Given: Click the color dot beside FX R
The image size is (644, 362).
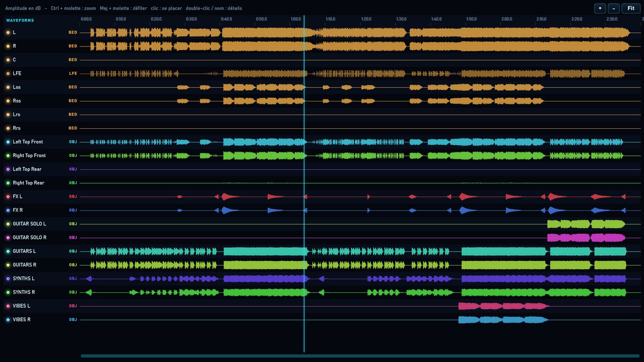Looking at the screenshot, I should click(8, 210).
